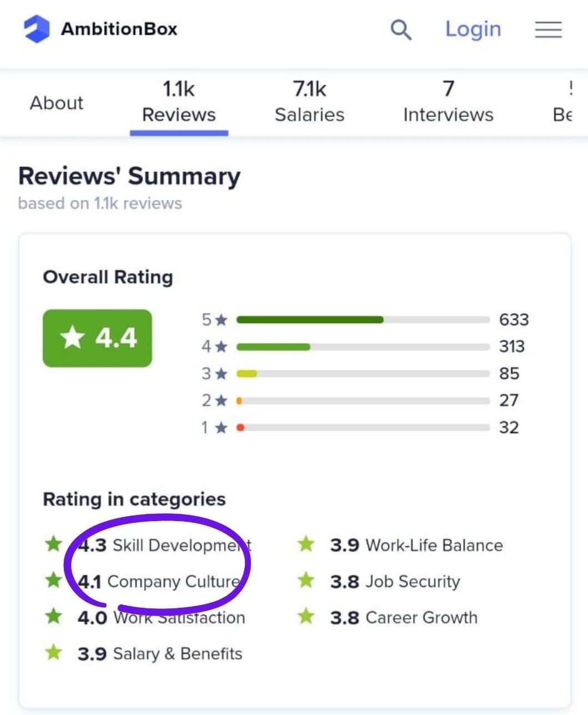
Task: Click the star beside Salary & Benefits
Action: [53, 653]
